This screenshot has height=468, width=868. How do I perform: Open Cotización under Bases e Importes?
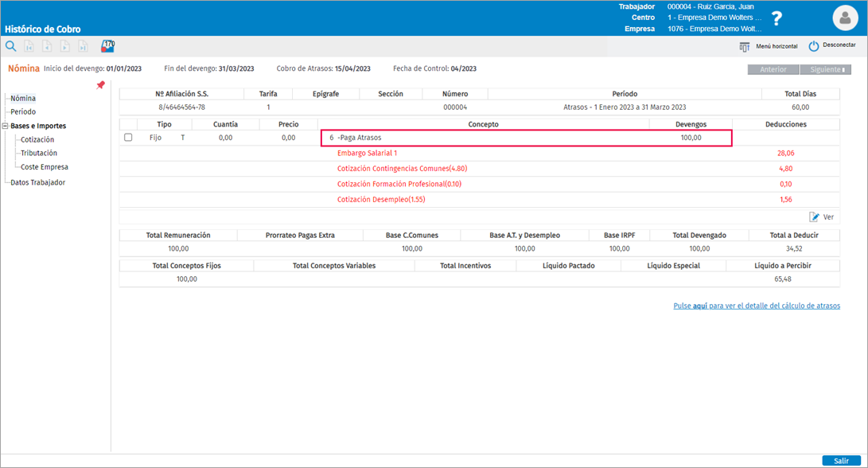coord(37,139)
